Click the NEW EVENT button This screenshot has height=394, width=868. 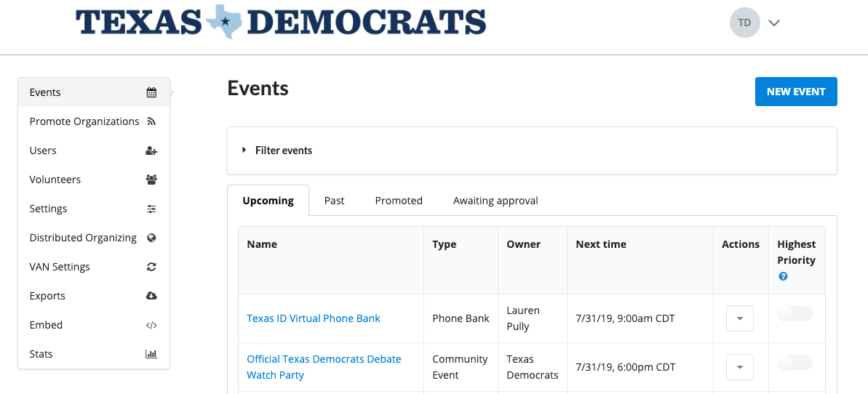click(x=796, y=92)
